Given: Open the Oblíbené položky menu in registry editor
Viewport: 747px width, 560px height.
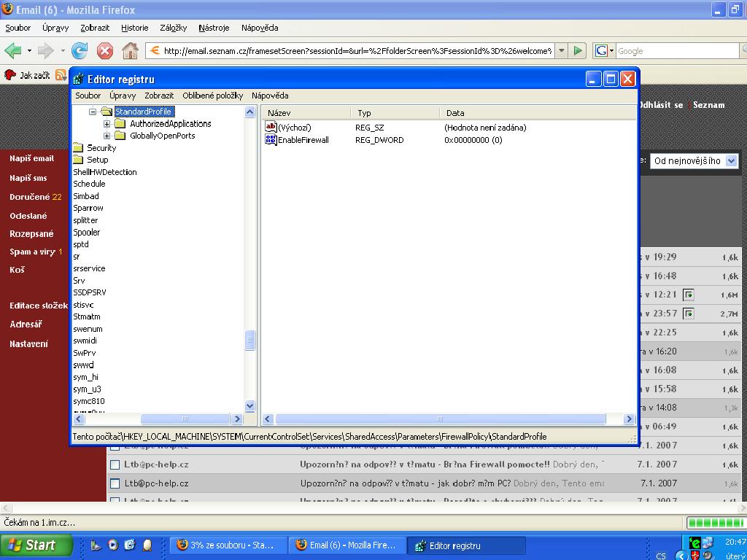Looking at the screenshot, I should pyautogui.click(x=212, y=96).
